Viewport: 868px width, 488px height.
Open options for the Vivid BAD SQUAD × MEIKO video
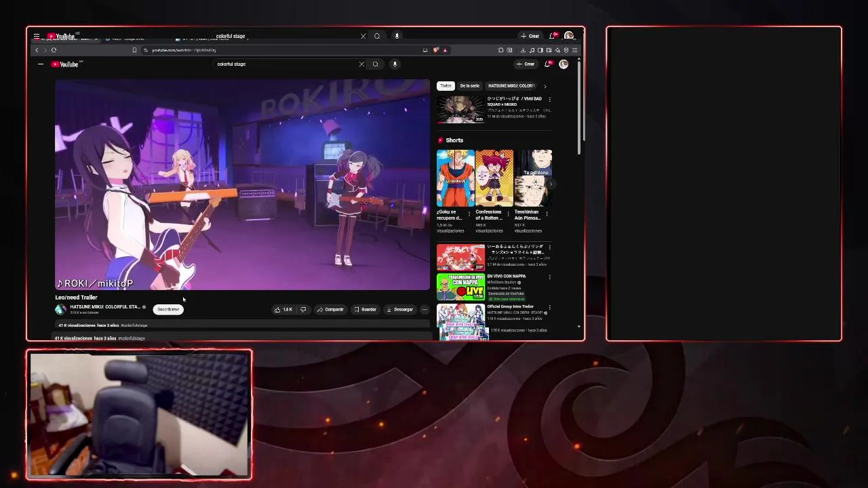pyautogui.click(x=550, y=100)
